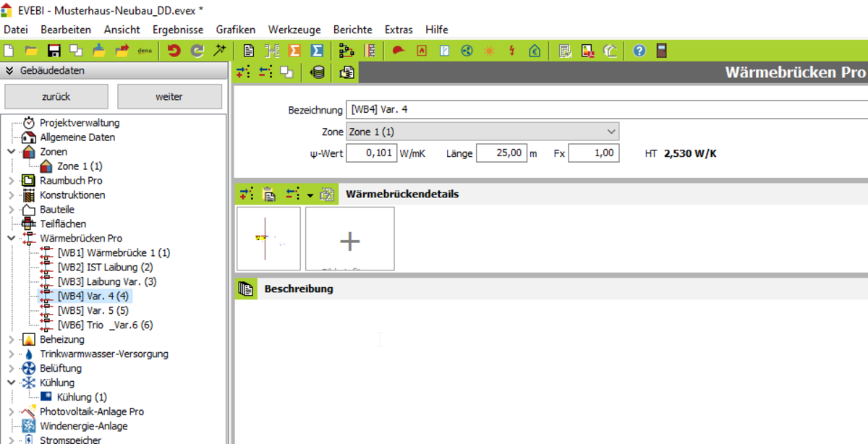
Task: Click the red undo arrow icon
Action: click(174, 51)
